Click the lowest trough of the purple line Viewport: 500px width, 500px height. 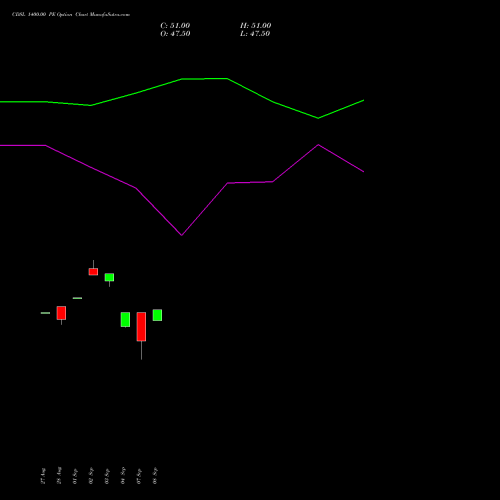click(182, 235)
